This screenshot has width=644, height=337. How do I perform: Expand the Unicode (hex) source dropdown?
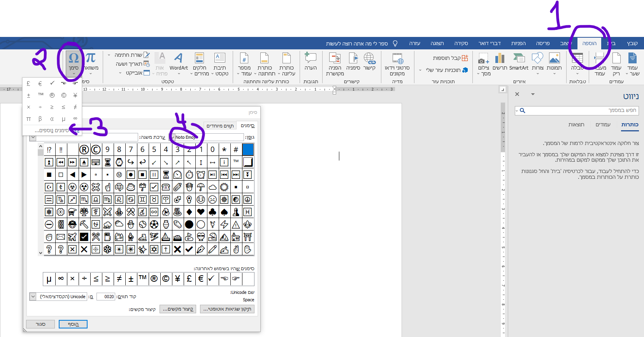click(33, 297)
